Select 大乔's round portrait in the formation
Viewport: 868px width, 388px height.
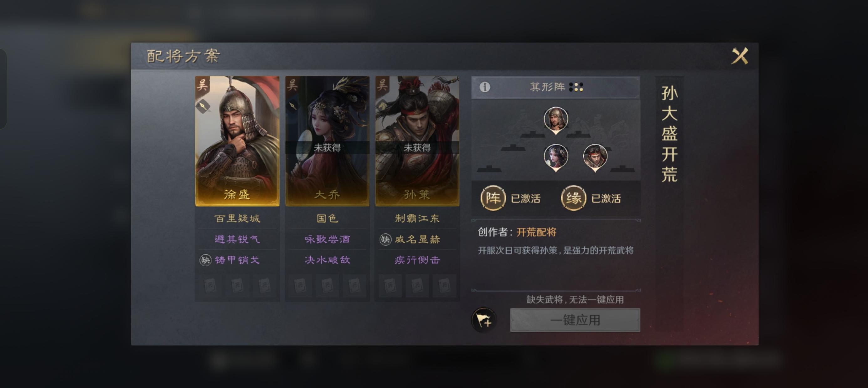[x=555, y=157]
